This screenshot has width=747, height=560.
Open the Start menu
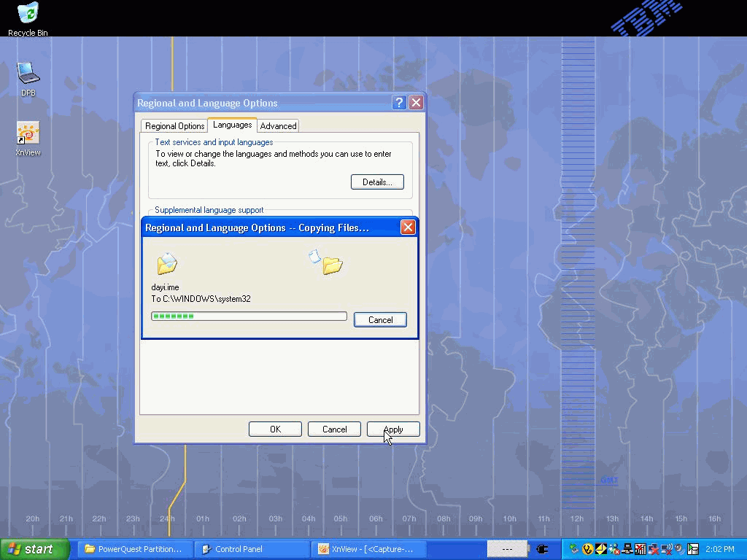(x=34, y=549)
